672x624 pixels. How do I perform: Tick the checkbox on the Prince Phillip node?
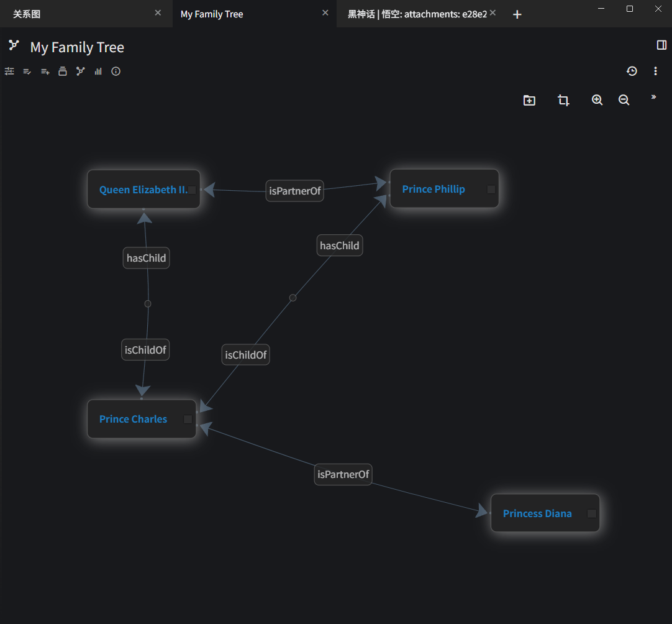491,190
